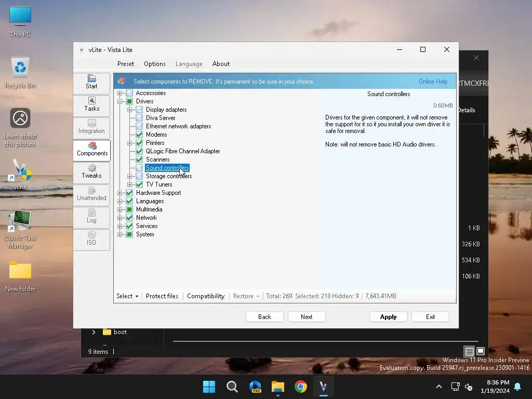Click the Apply button
This screenshot has height=399, width=532.
pos(388,316)
